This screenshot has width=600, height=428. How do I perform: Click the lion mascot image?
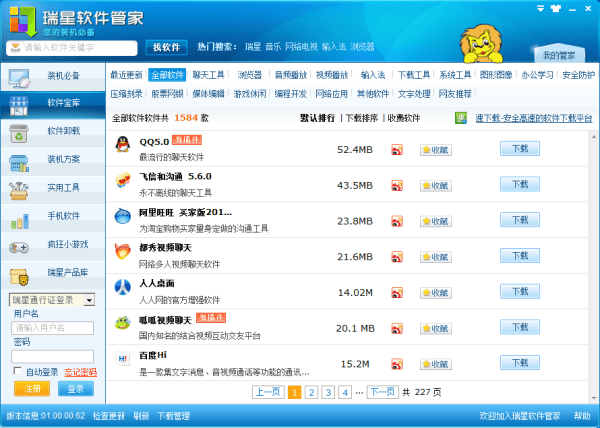482,44
